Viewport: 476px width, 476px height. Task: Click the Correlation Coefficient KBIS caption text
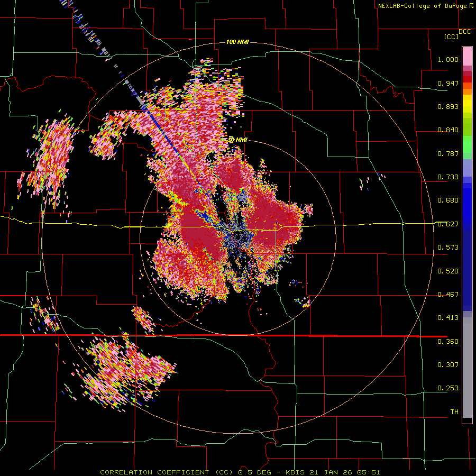(x=240, y=472)
